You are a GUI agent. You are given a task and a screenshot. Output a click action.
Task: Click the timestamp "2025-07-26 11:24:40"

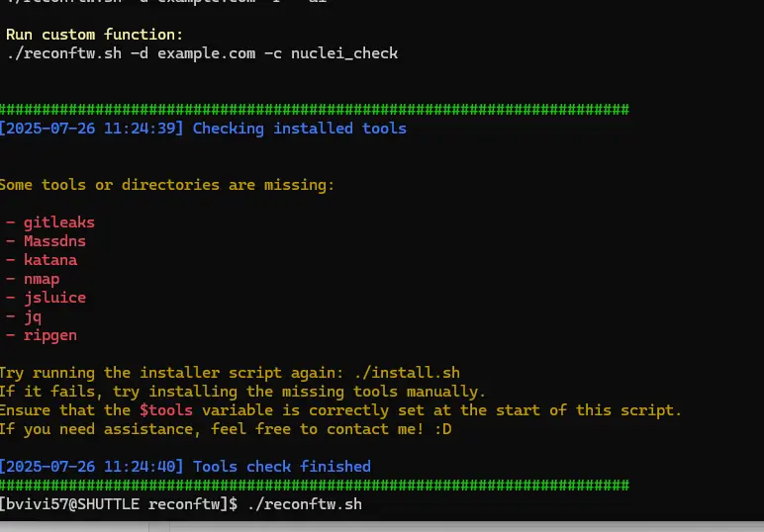[91, 467]
